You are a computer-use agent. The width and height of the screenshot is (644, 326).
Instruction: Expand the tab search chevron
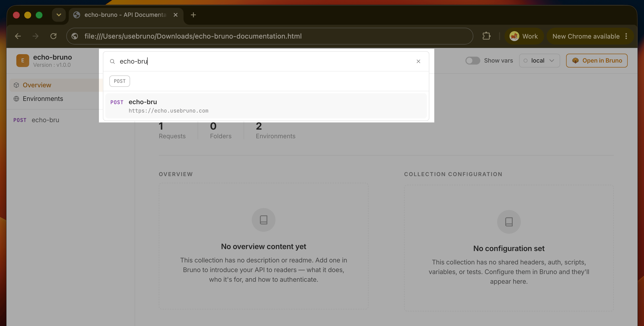59,15
